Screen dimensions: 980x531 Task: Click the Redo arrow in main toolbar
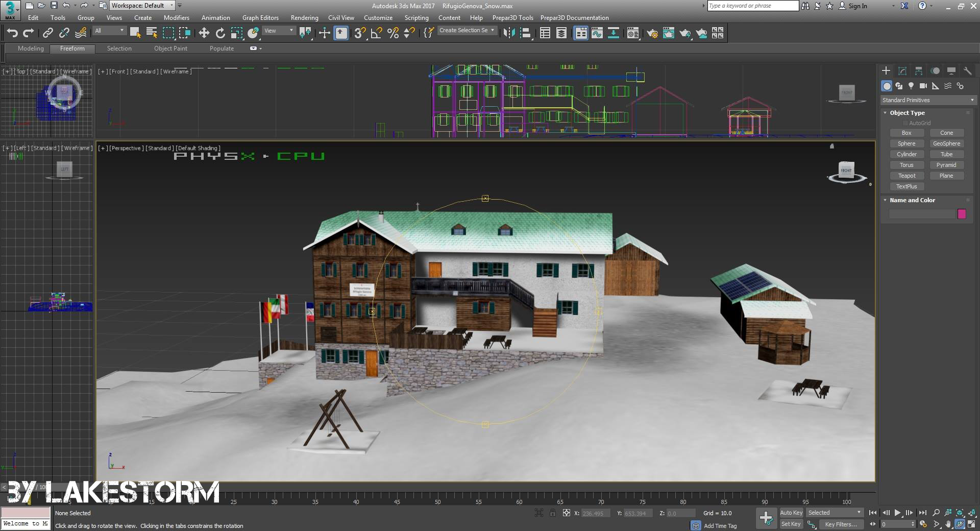pyautogui.click(x=29, y=33)
